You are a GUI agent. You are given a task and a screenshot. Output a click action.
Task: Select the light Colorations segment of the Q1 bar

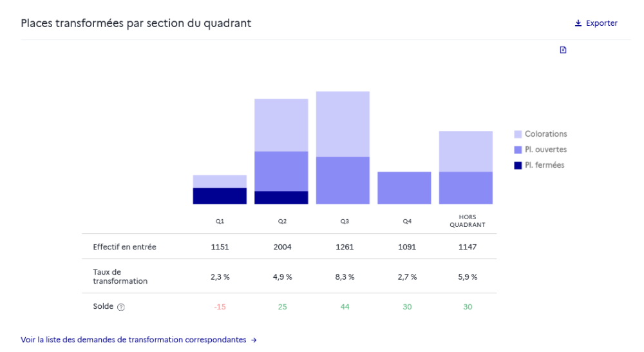[x=220, y=181]
